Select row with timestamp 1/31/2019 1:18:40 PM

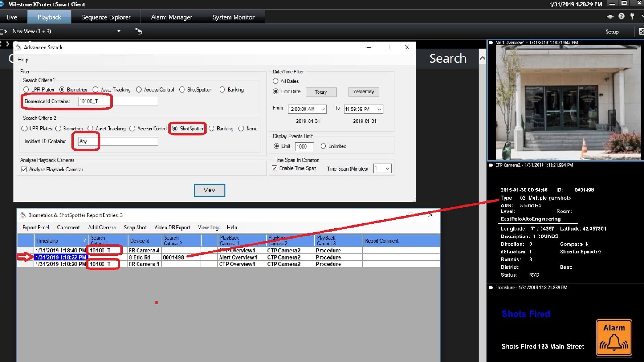(x=228, y=250)
